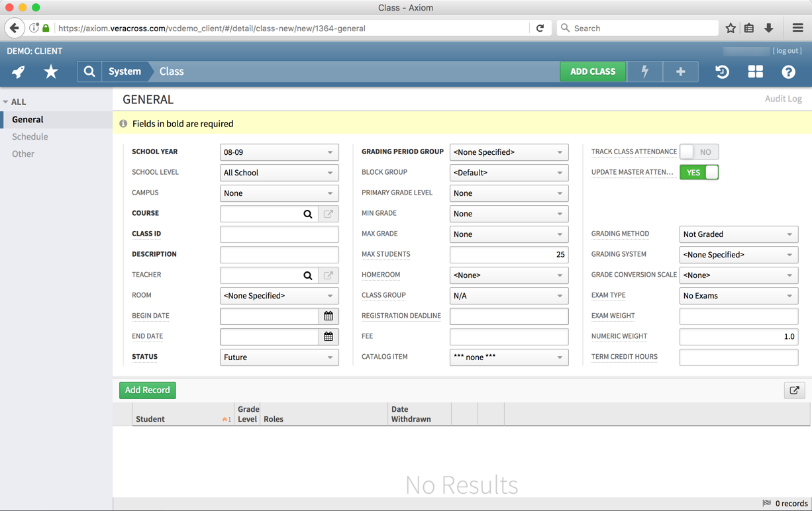Open teacher lookup magnifier icon
812x511 pixels.
point(308,275)
